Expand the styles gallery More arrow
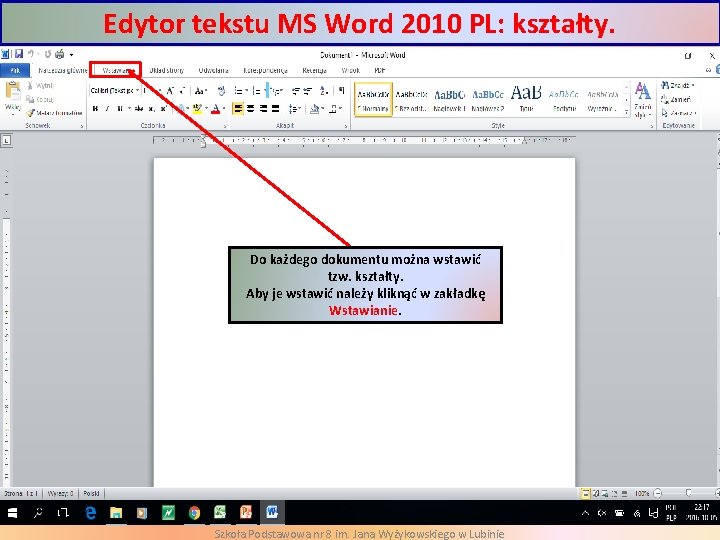Viewport: 720px width, 540px height. pos(626,112)
